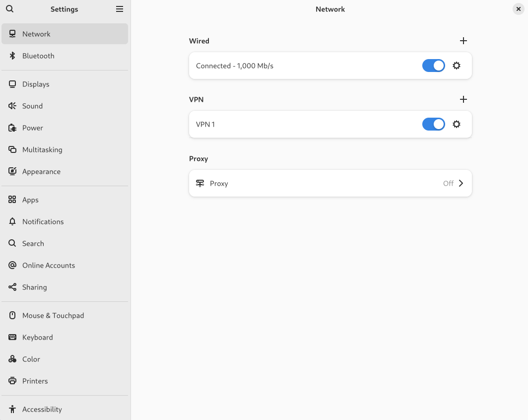Screen dimensions: 528x420
Task: Click the Apps grid icon
Action: [x=12, y=200]
